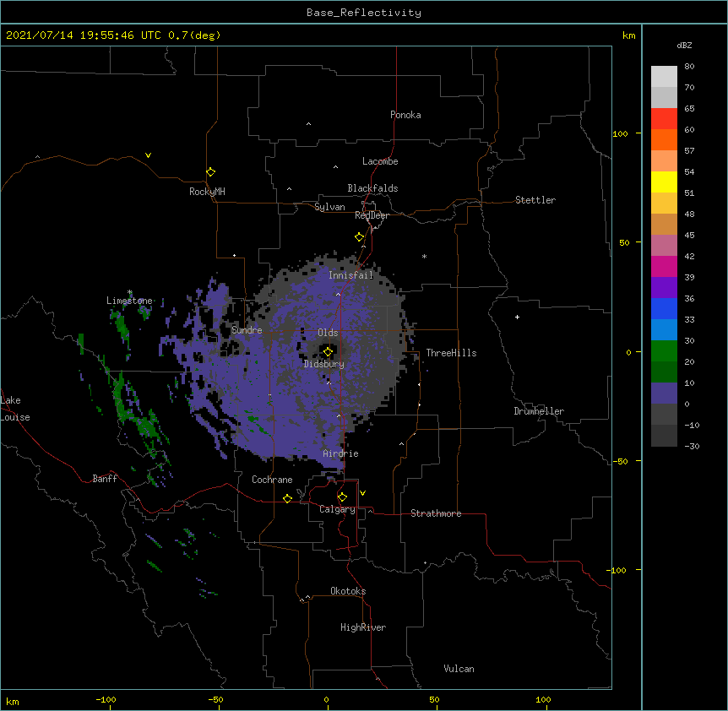Click the Lake Louise label
The width and height of the screenshot is (728, 711).
pyautogui.click(x=15, y=409)
